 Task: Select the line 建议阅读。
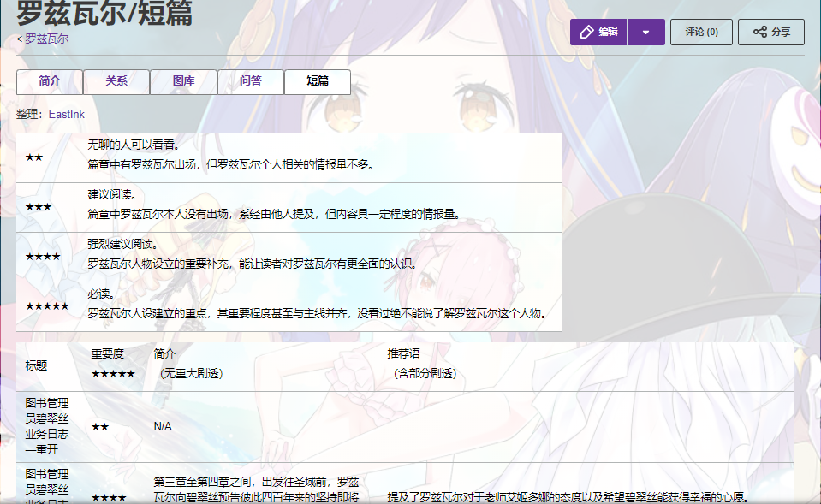111,195
